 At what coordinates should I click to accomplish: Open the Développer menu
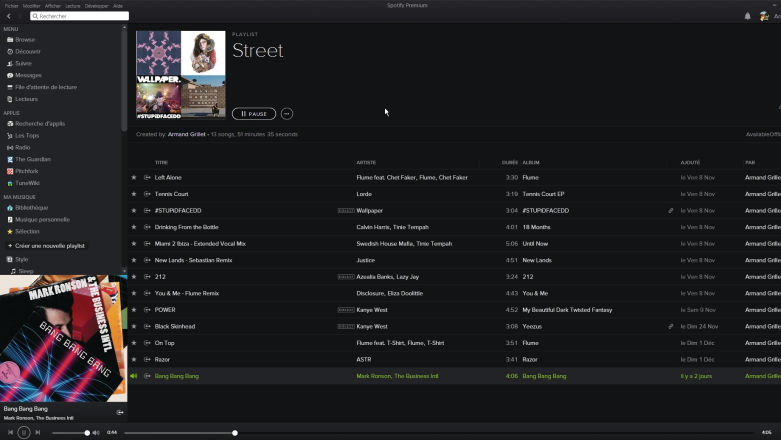[97, 5]
